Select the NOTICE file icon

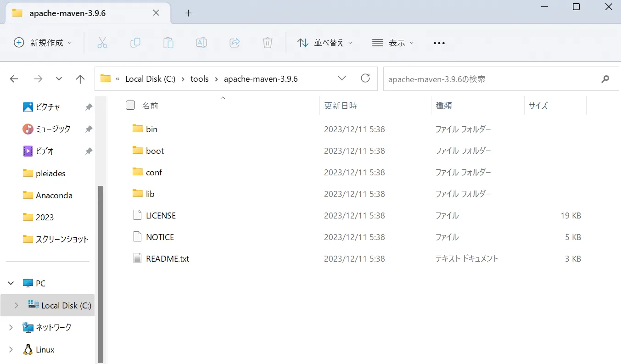tap(138, 236)
